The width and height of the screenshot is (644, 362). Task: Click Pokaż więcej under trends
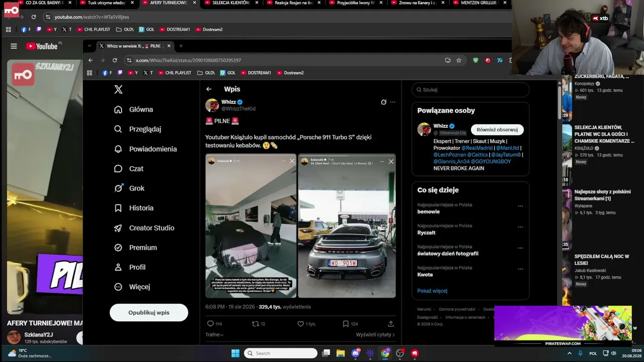[x=432, y=291]
